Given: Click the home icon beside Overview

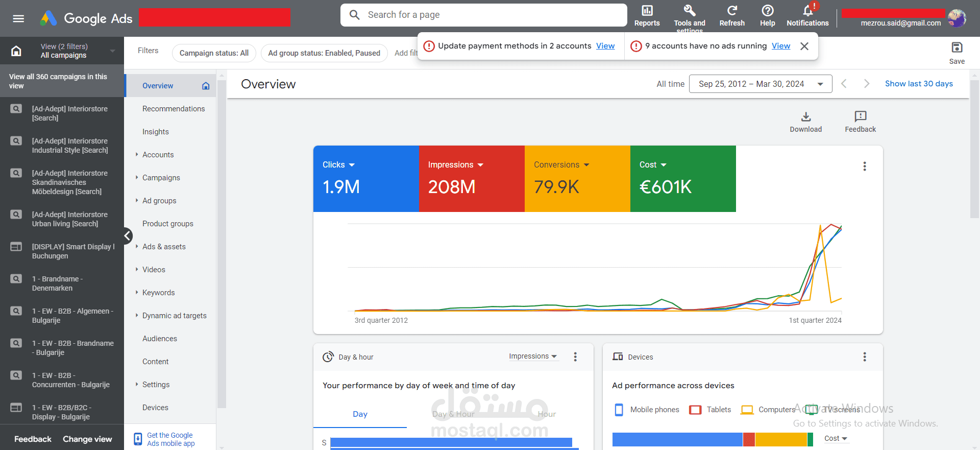Looking at the screenshot, I should click(x=206, y=86).
